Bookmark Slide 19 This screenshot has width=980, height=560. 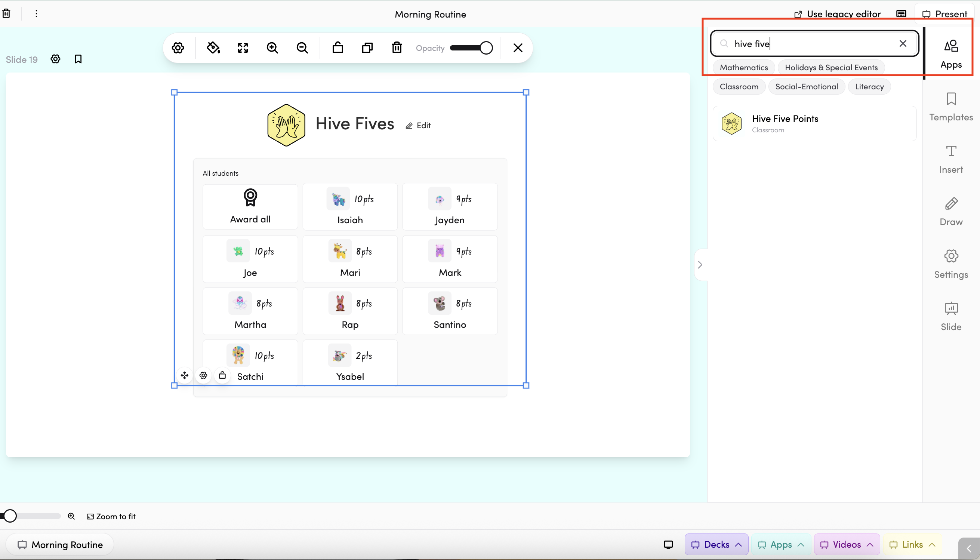78,59
